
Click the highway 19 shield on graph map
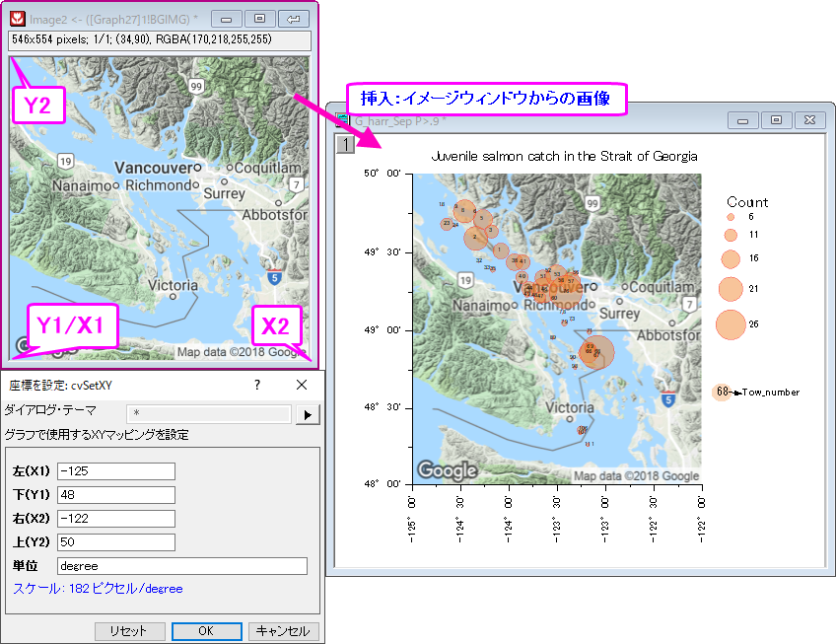[x=465, y=280]
